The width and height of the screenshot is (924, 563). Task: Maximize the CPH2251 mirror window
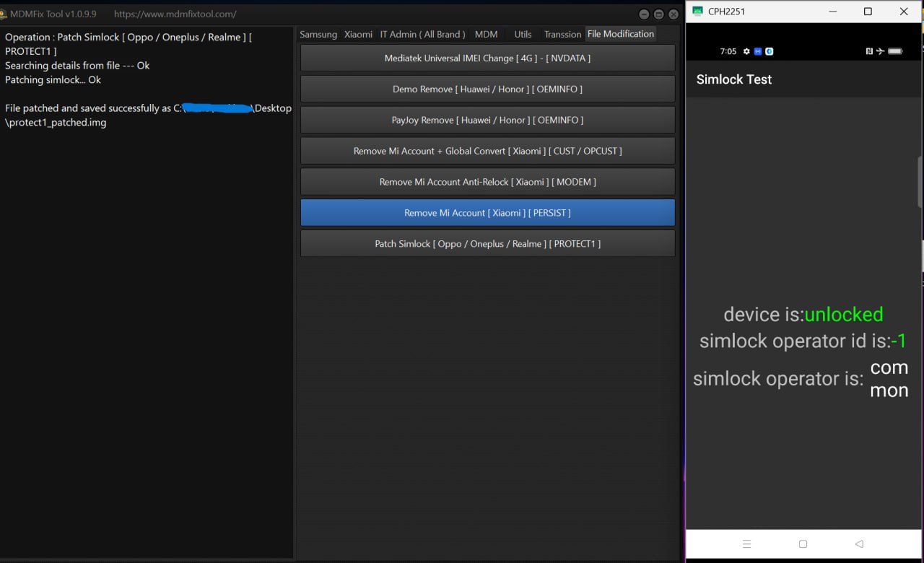pos(868,12)
